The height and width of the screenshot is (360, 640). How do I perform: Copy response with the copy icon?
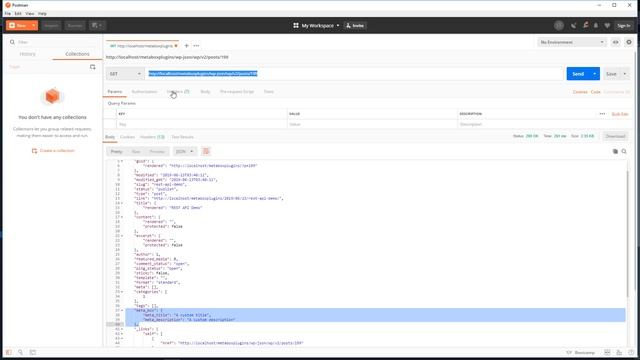click(615, 151)
